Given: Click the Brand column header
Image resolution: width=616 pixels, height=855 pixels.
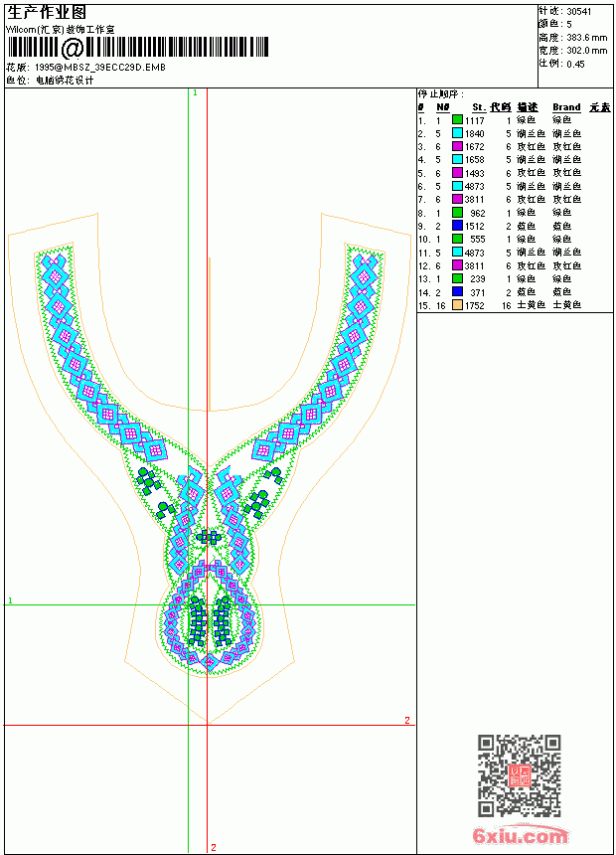Looking at the screenshot, I should coord(566,107).
